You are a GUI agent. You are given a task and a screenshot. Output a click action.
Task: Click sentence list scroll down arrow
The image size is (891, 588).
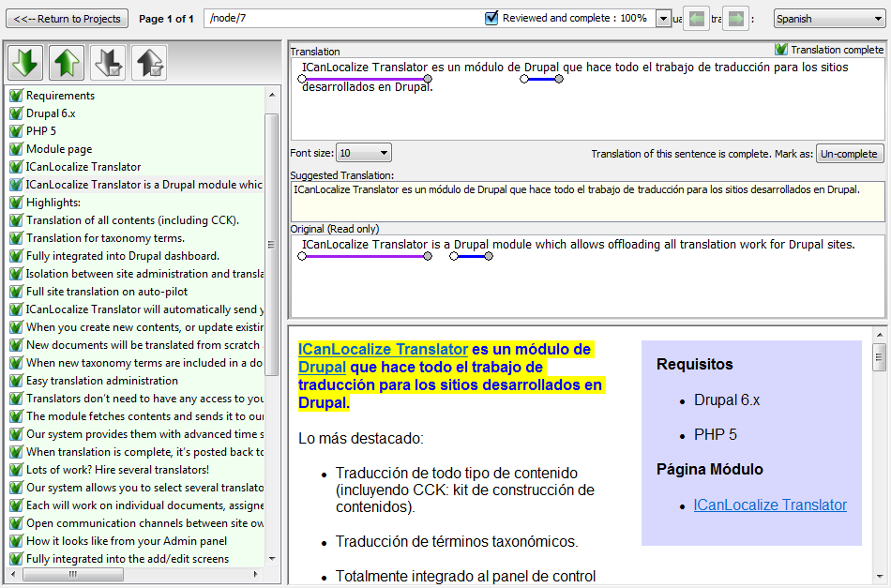click(272, 559)
